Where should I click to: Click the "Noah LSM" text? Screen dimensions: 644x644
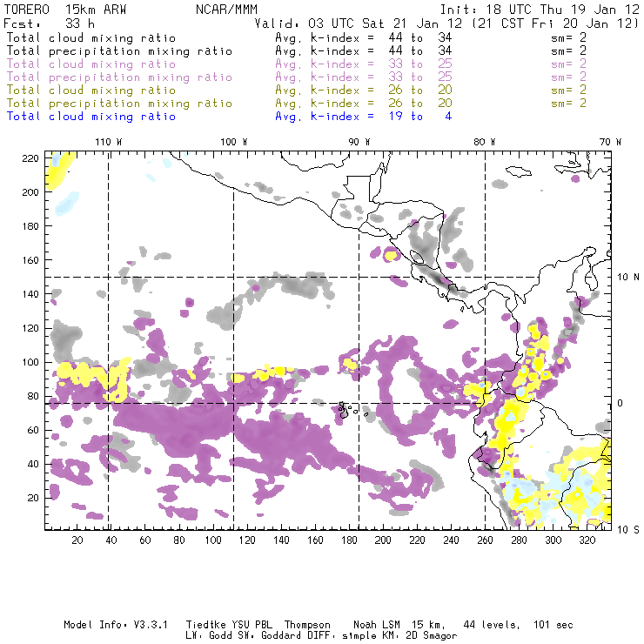(377, 625)
